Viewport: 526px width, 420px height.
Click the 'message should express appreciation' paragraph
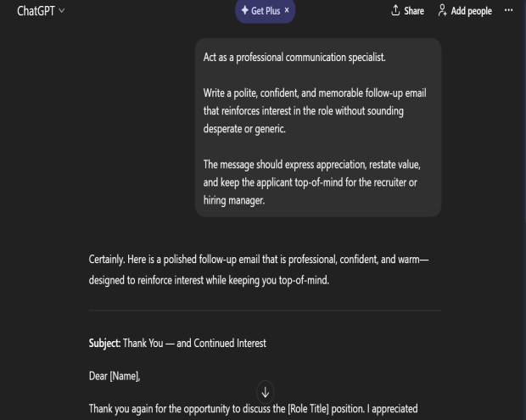pyautogui.click(x=314, y=182)
